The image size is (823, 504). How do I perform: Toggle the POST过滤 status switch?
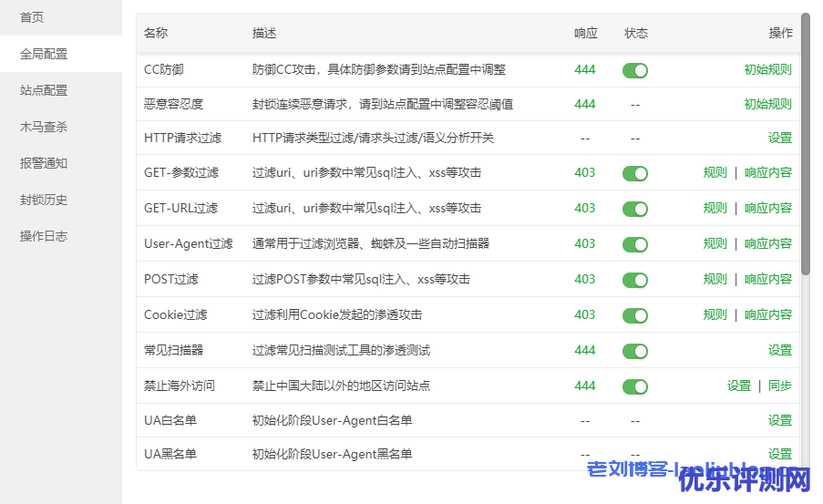coord(634,280)
